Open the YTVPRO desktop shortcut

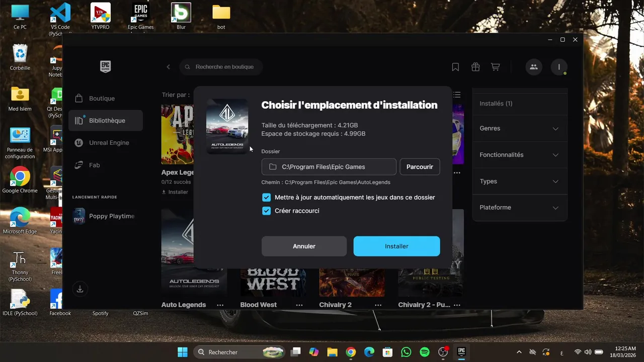pos(101,17)
